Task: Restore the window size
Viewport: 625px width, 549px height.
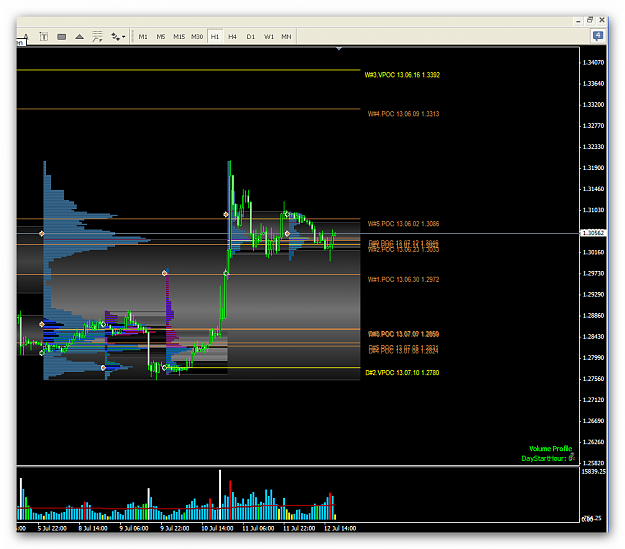Action: pos(590,20)
